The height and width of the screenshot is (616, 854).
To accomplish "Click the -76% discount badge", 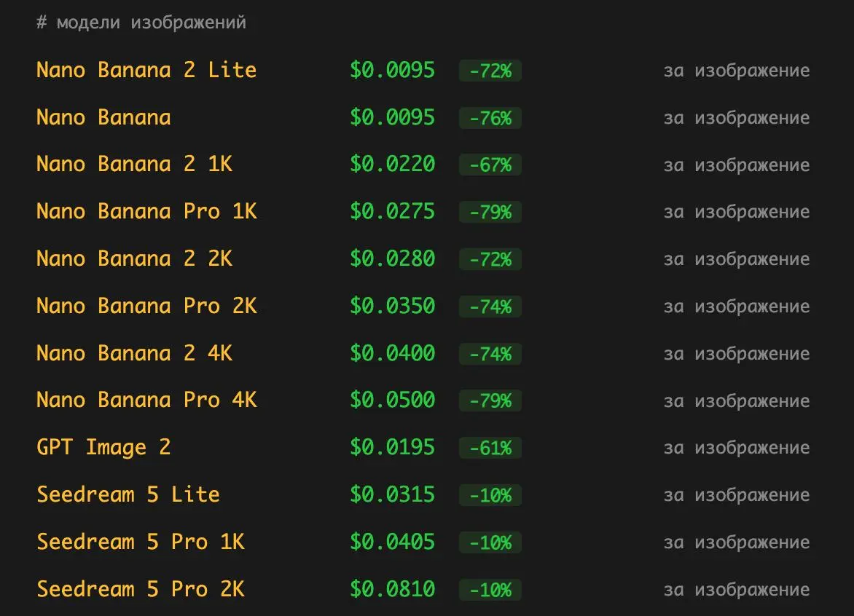I will 490,118.
